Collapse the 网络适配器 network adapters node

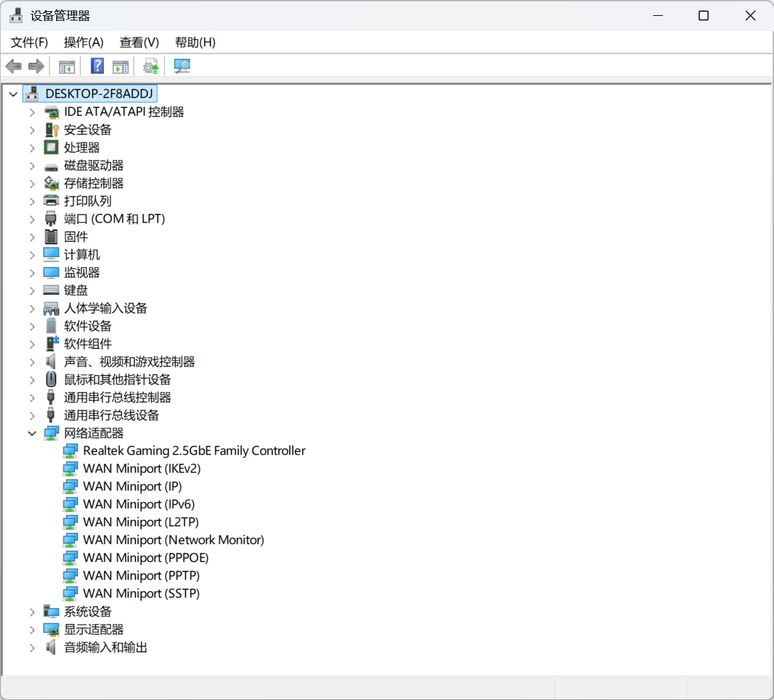(x=32, y=434)
